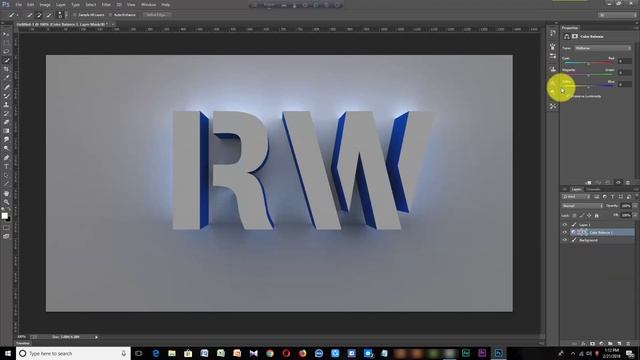
Task: Open the File menu
Action: [x=18, y=4]
